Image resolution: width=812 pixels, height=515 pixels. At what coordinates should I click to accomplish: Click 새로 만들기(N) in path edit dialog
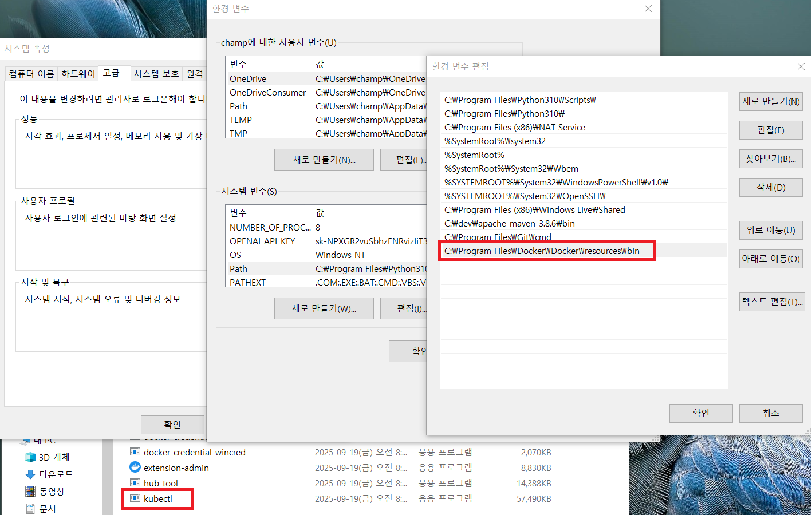tap(771, 101)
